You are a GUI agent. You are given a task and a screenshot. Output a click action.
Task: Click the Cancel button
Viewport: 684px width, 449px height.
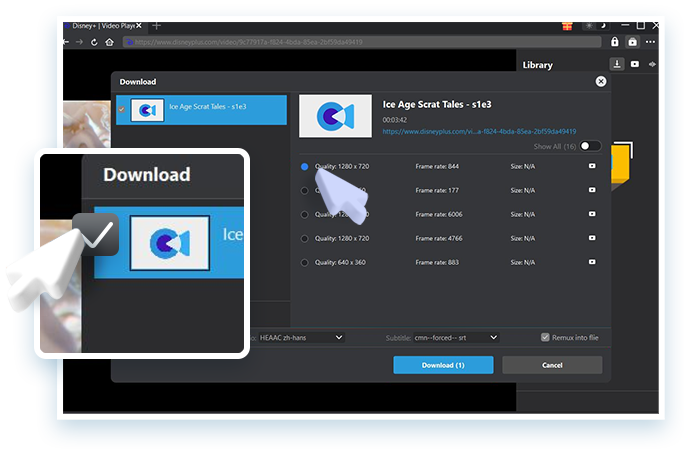point(552,365)
